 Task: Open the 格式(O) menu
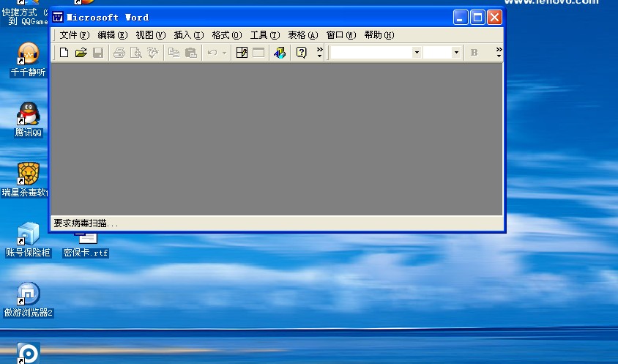[x=227, y=35]
